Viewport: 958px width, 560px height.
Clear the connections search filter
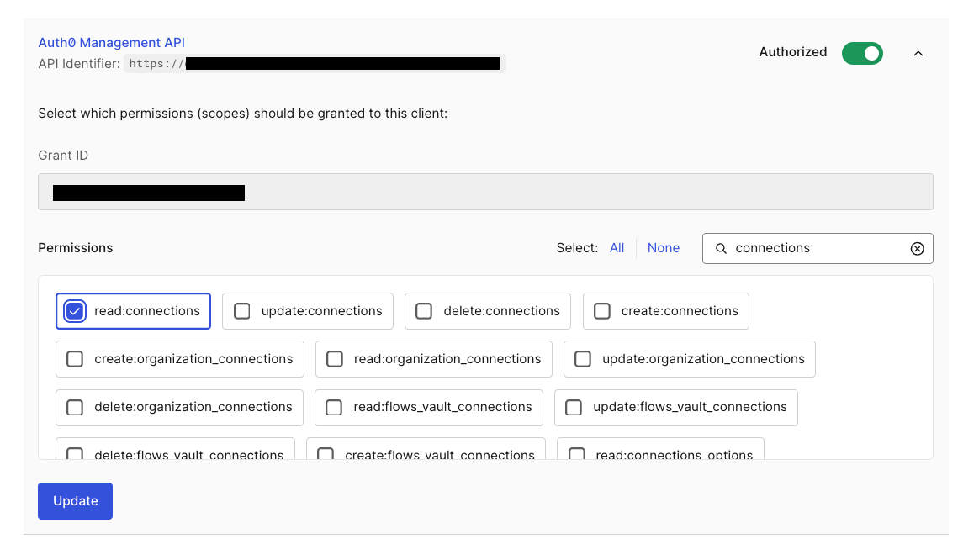point(917,249)
